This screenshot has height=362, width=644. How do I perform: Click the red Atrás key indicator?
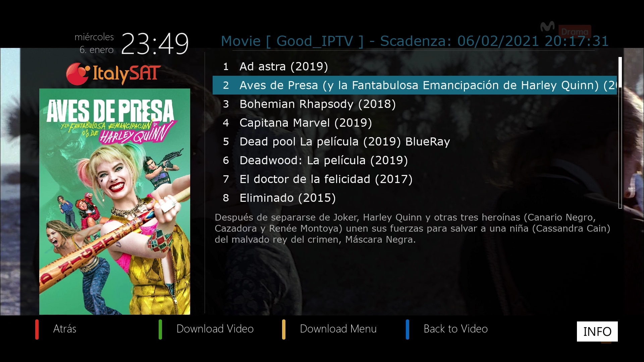point(37,329)
